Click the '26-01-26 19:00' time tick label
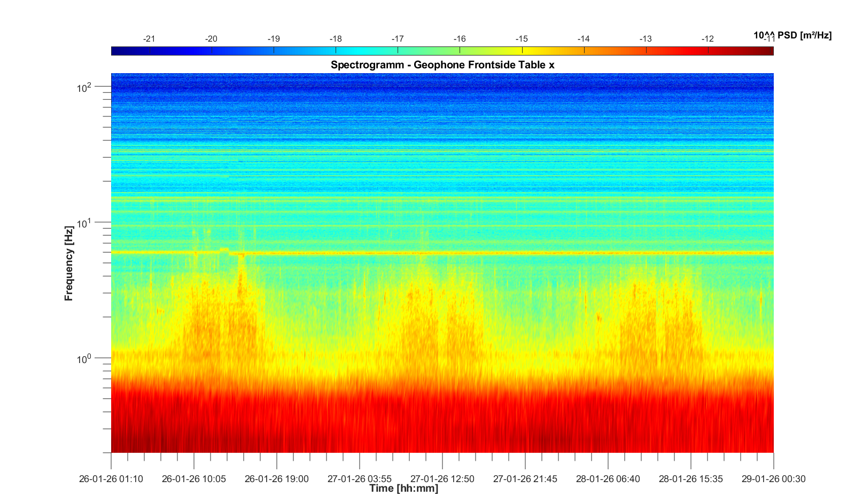Image resolution: width=855 pixels, height=504 pixels. pyautogui.click(x=276, y=479)
